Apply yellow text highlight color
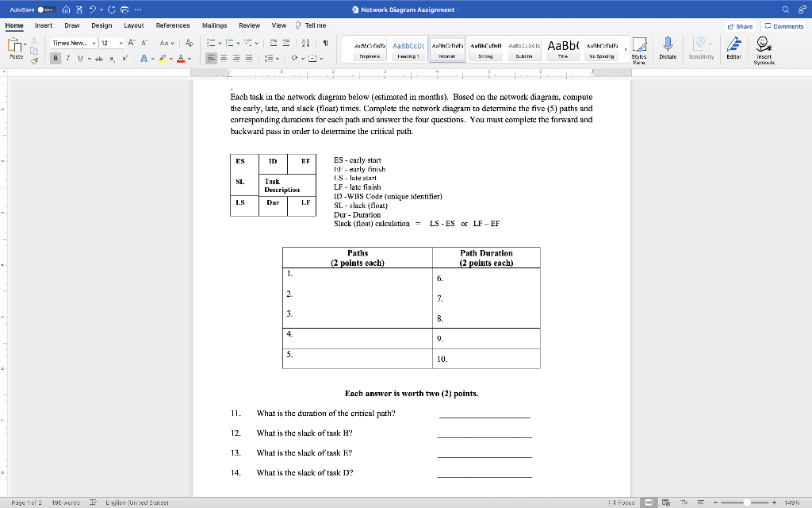The image size is (812, 508). coord(163,59)
